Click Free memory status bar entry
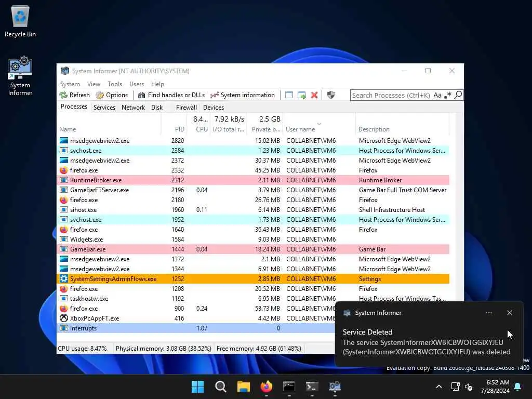 coord(259,349)
